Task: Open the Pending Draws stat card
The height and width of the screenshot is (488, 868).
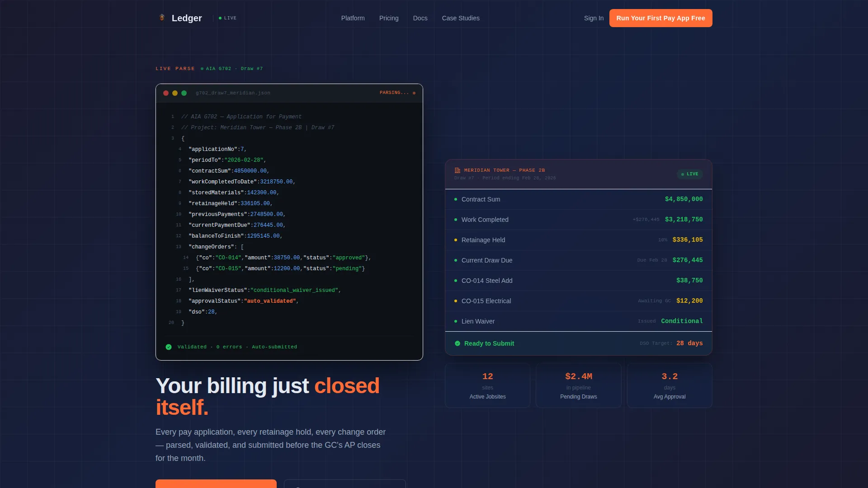Action: coord(579,385)
